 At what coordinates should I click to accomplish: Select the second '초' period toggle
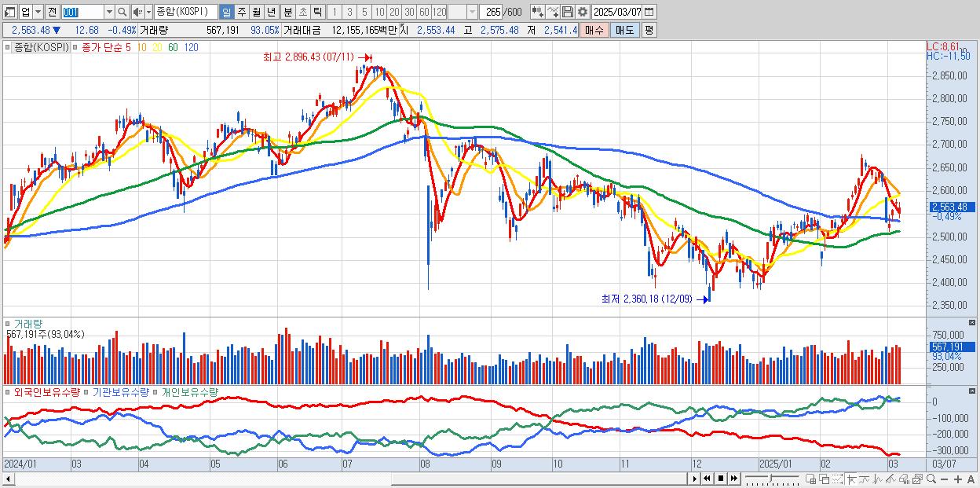coord(302,12)
